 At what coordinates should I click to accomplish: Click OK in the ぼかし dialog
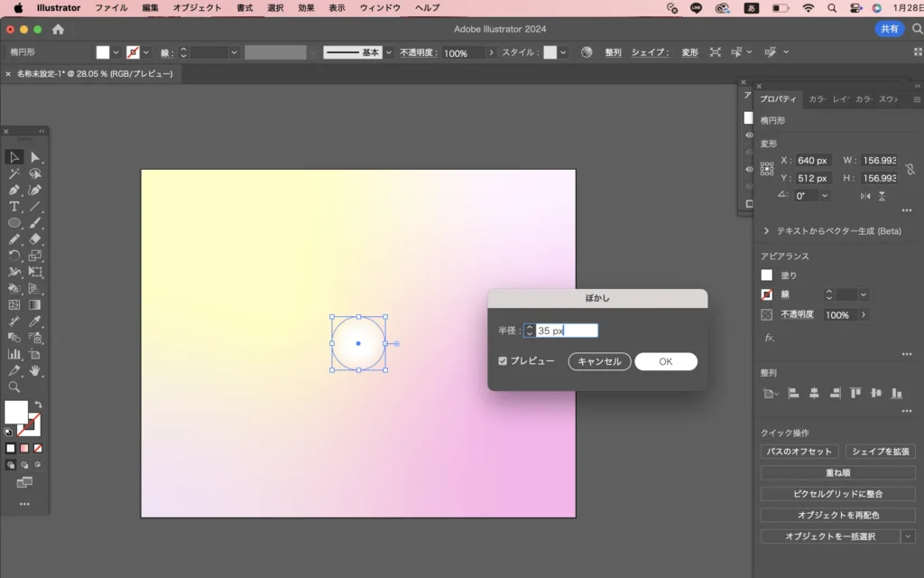point(665,361)
